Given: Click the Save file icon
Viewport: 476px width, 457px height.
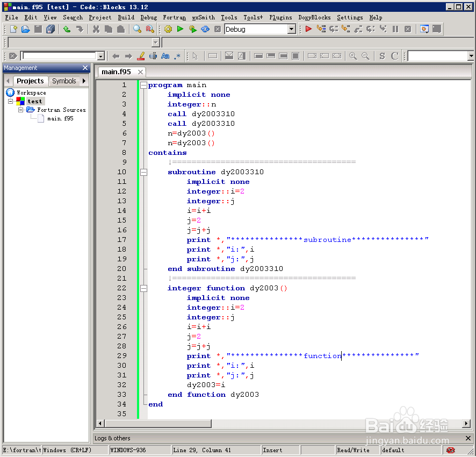Looking at the screenshot, I should point(38,29).
